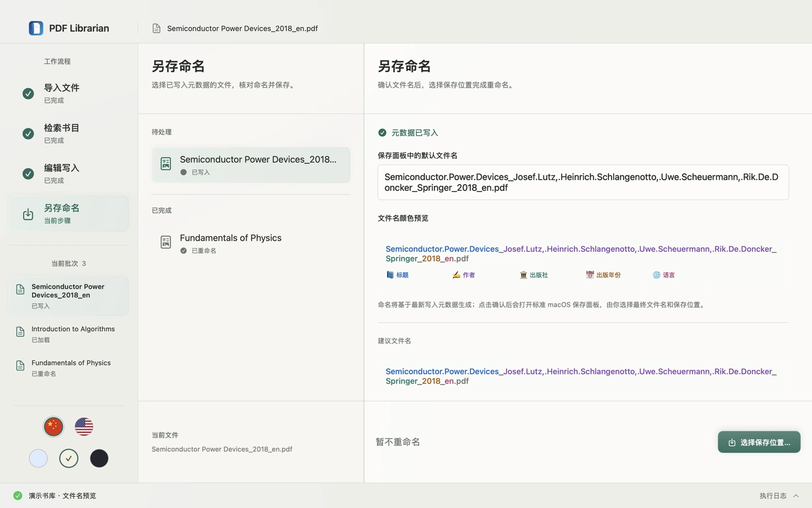Open the 执行日志 label in the status bar
The width and height of the screenshot is (812, 508).
773,496
